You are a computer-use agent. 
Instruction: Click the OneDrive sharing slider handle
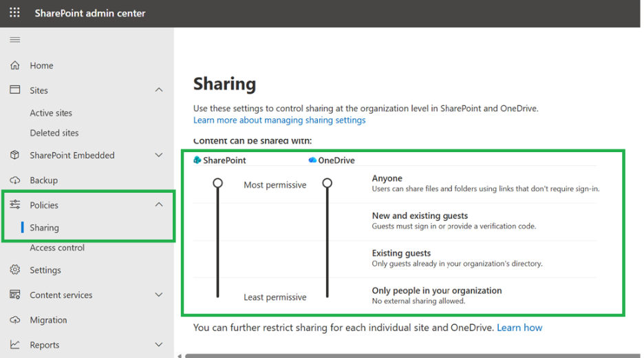328,183
